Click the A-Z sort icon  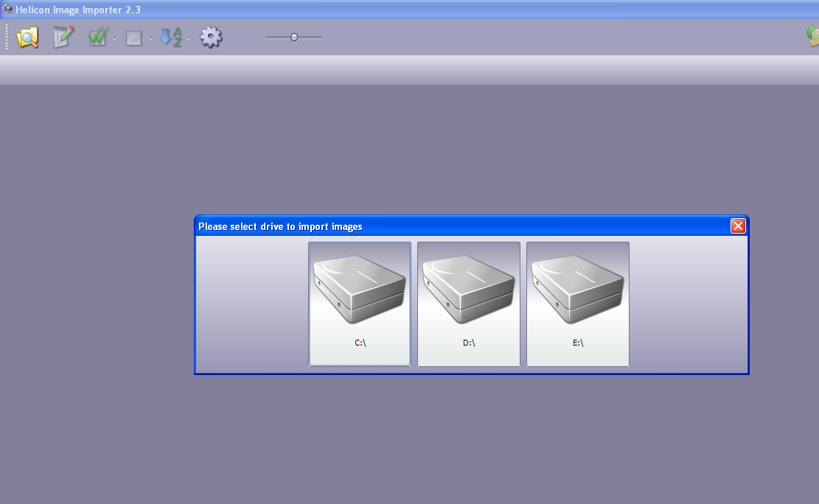(x=171, y=38)
